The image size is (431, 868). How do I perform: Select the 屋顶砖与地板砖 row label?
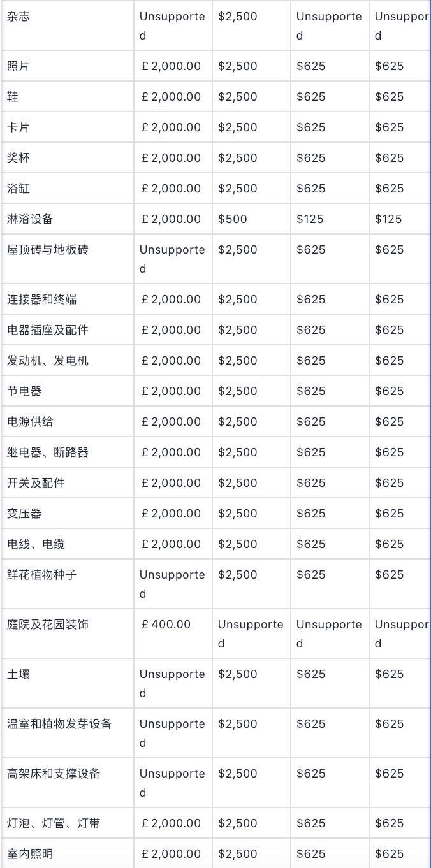click(48, 250)
